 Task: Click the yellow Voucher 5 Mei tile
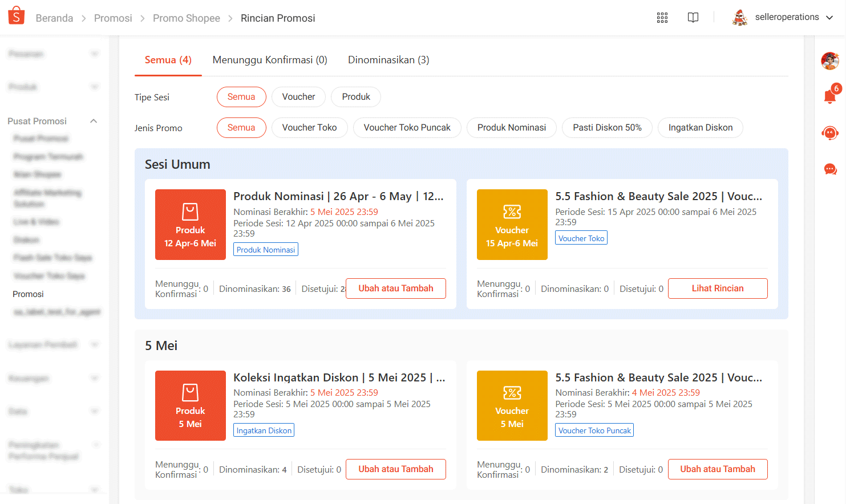[512, 405]
